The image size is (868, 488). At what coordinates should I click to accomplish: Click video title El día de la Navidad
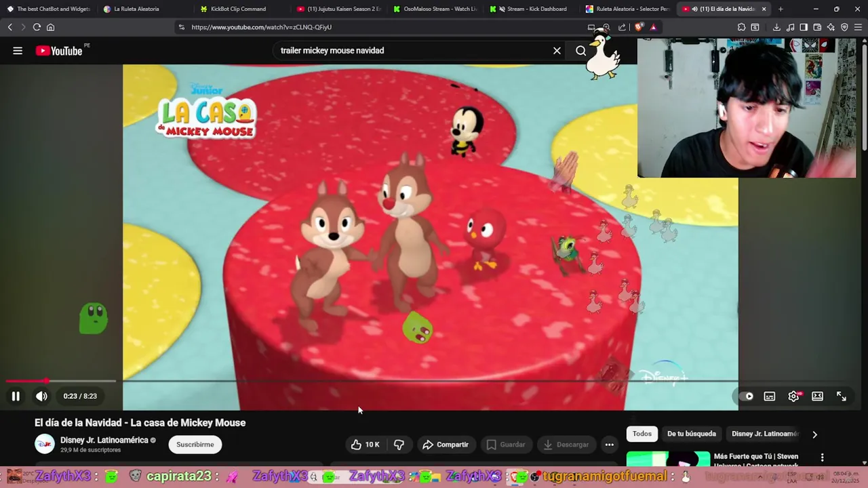[140, 423]
